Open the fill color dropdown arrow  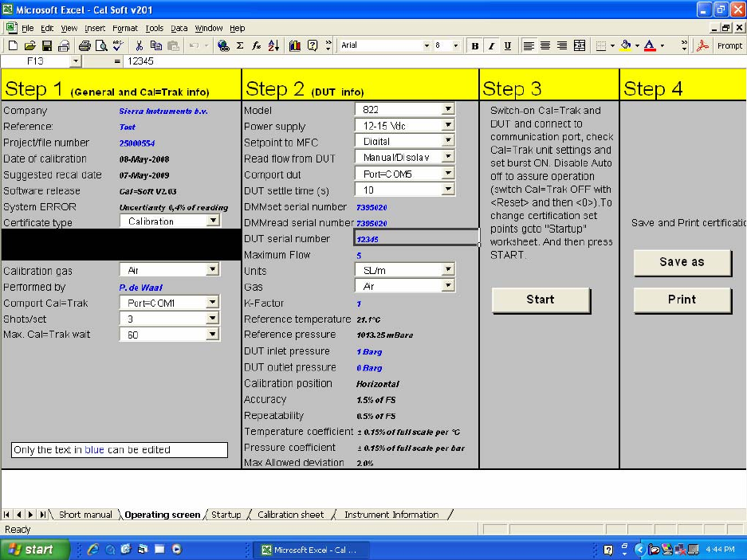pyautogui.click(x=637, y=45)
